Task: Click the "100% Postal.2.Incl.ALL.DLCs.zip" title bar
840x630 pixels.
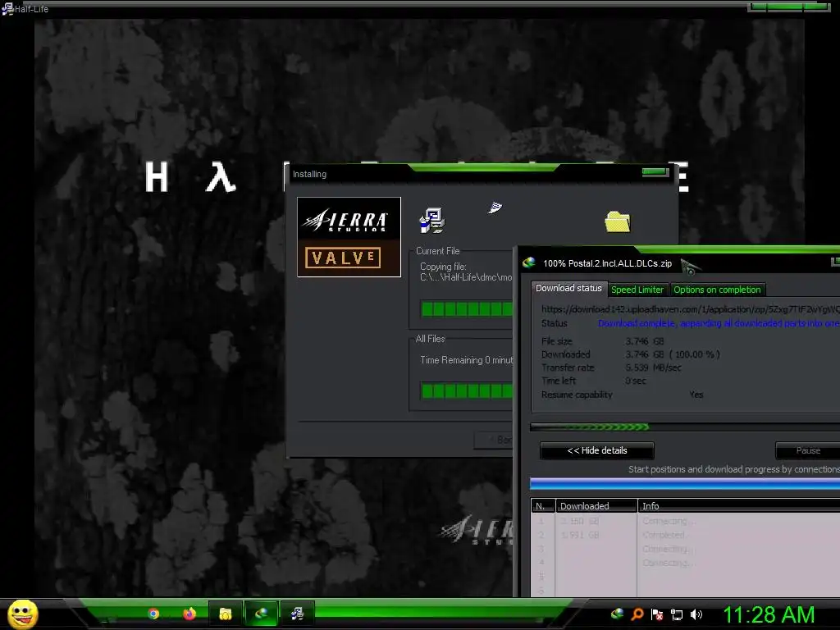Action: [x=608, y=263]
